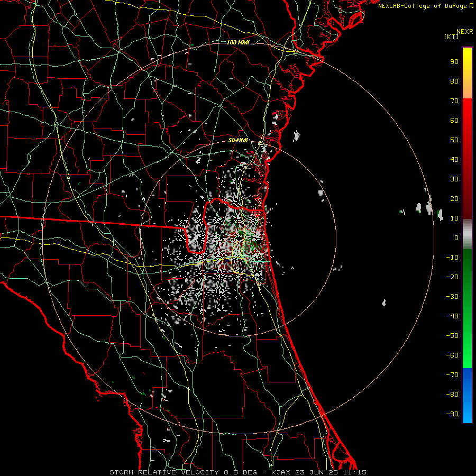The image size is (476, 476).
Task: Click the positive 40 scale label
Action: click(x=454, y=160)
